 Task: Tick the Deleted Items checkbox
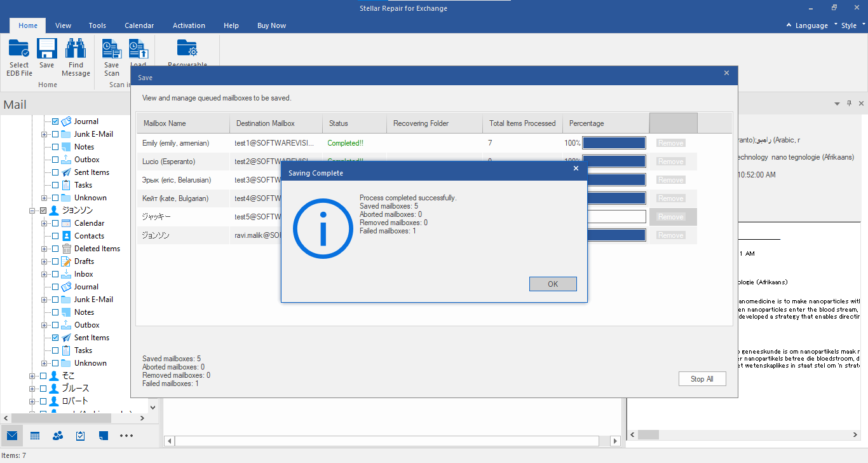(x=55, y=249)
